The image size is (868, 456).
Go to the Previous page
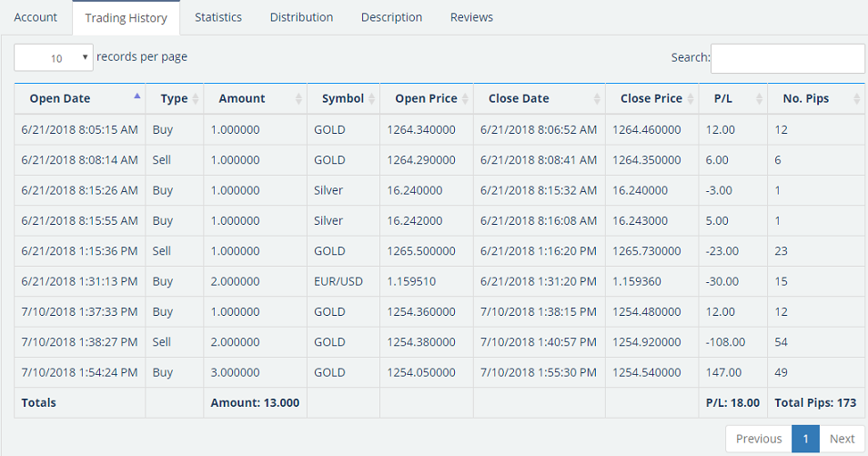pos(759,439)
